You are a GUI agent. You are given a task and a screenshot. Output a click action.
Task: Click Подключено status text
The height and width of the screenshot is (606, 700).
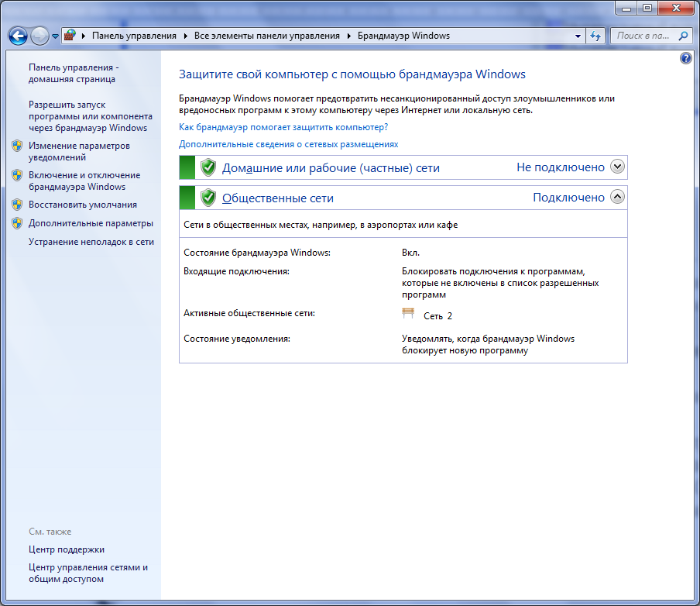coord(568,198)
